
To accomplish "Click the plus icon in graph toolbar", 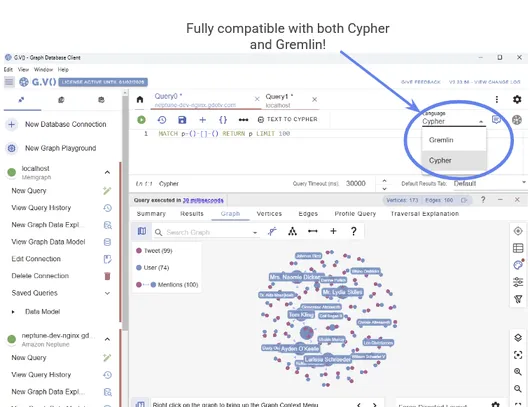I will coord(333,231).
